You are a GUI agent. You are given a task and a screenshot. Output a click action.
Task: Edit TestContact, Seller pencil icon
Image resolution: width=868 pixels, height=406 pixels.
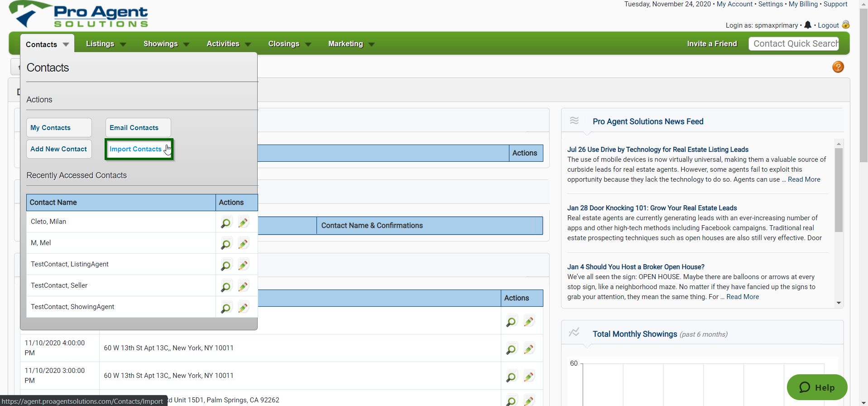(243, 286)
